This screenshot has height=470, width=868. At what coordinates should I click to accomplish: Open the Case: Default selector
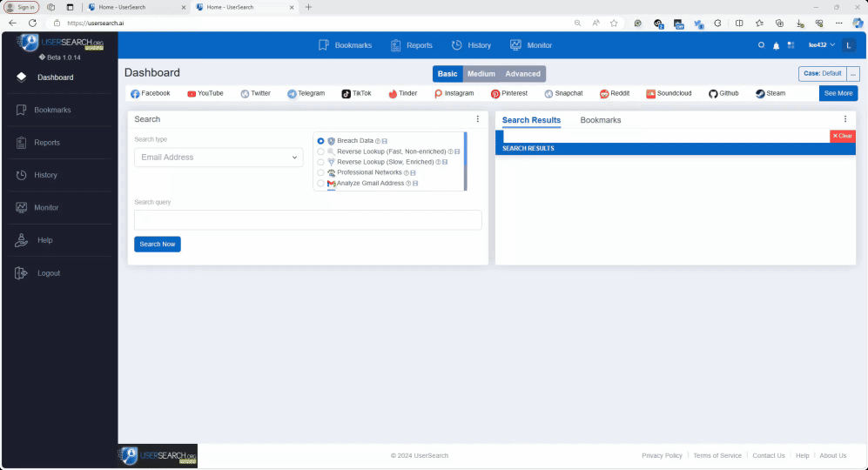(821, 74)
